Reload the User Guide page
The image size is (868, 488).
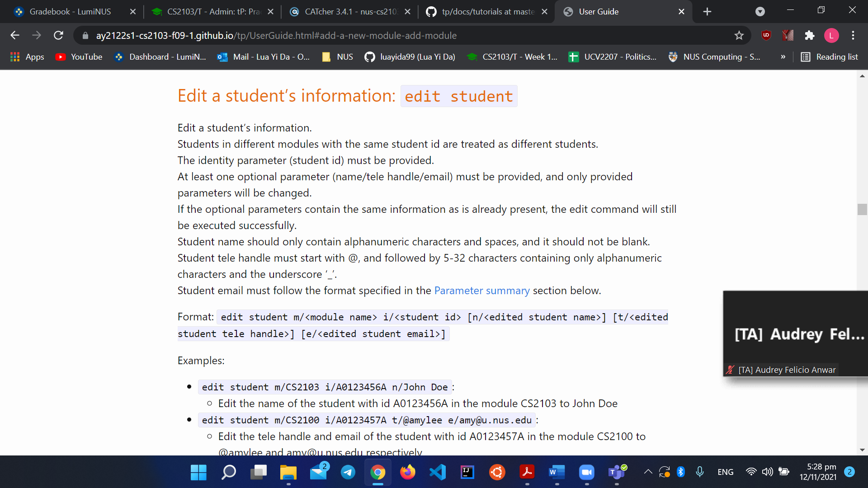[58, 35]
